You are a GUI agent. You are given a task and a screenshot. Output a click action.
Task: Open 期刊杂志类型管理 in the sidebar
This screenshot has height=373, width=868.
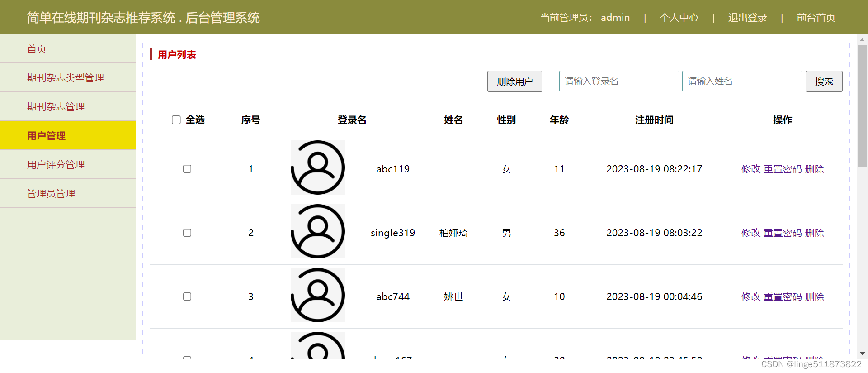coord(68,77)
